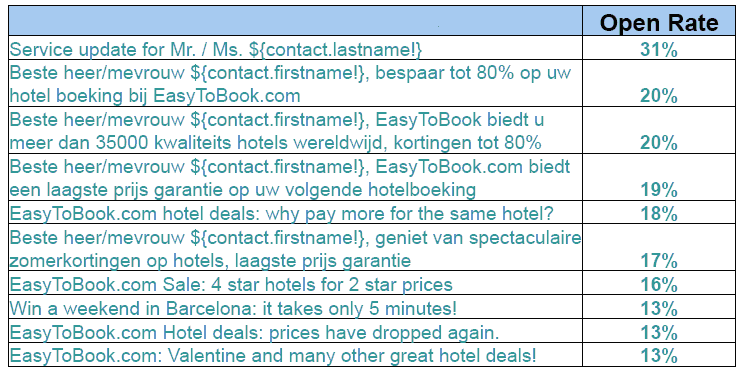Click the 31% open rate cell
Viewport: 744px width, 377px height.
click(659, 49)
